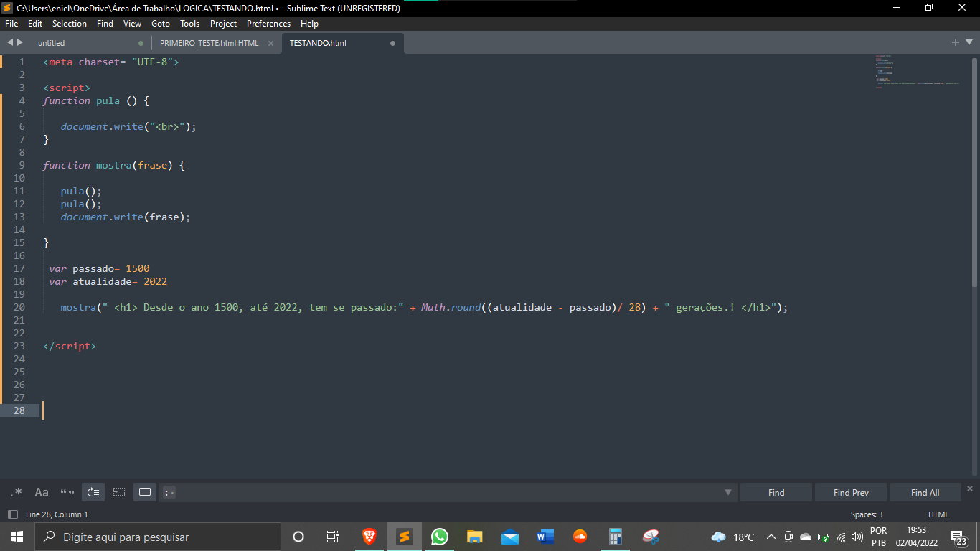Go to next tab with right arrow

pyautogui.click(x=20, y=42)
